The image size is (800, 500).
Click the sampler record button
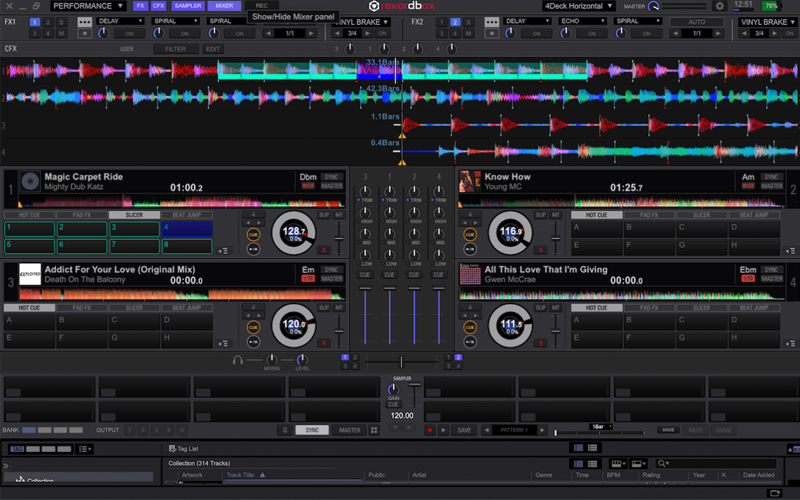[430, 430]
